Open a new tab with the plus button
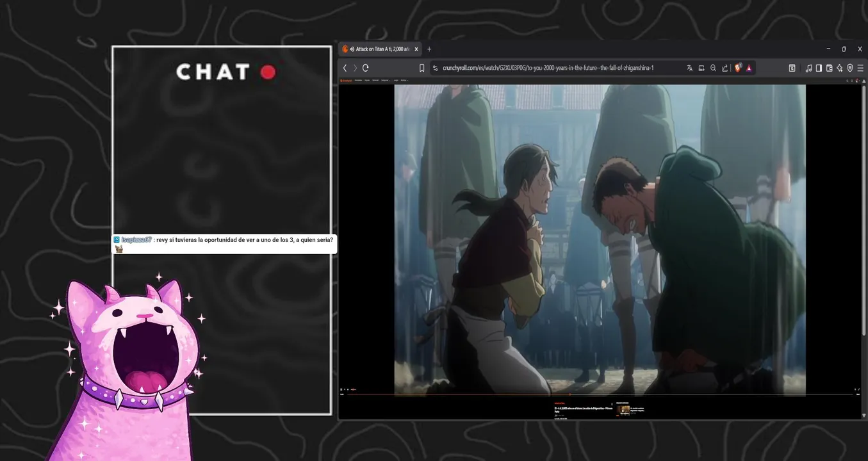The image size is (868, 461). coord(429,49)
